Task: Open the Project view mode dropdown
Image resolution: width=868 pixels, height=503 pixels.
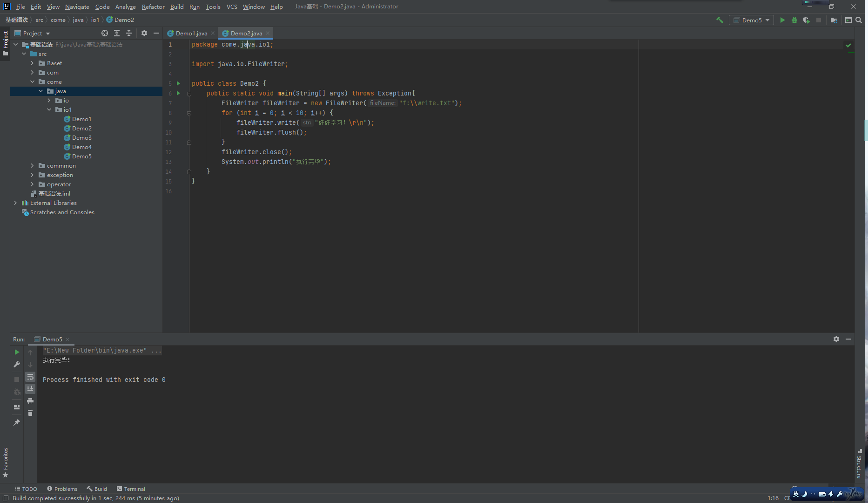Action: click(x=32, y=33)
